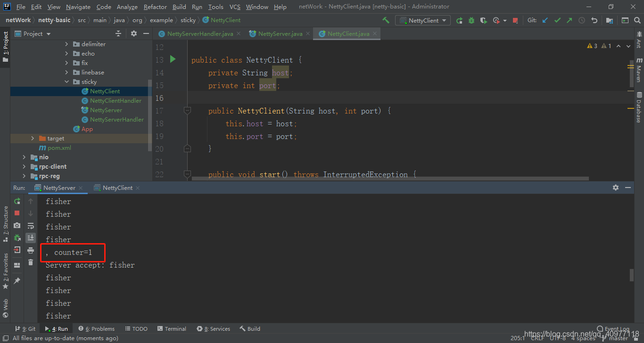Click the Exit icon in Run panel
Image resolution: width=644 pixels, height=343 pixels.
click(x=17, y=250)
